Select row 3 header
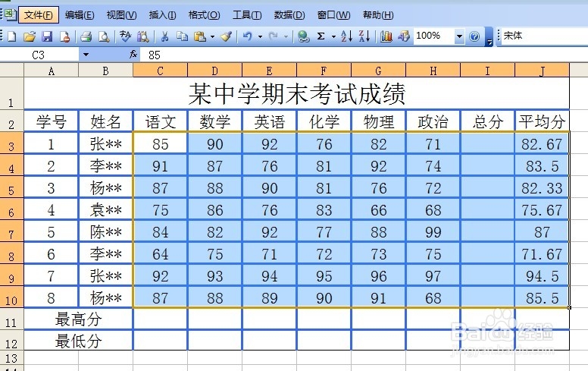588x371 pixels. coord(11,143)
